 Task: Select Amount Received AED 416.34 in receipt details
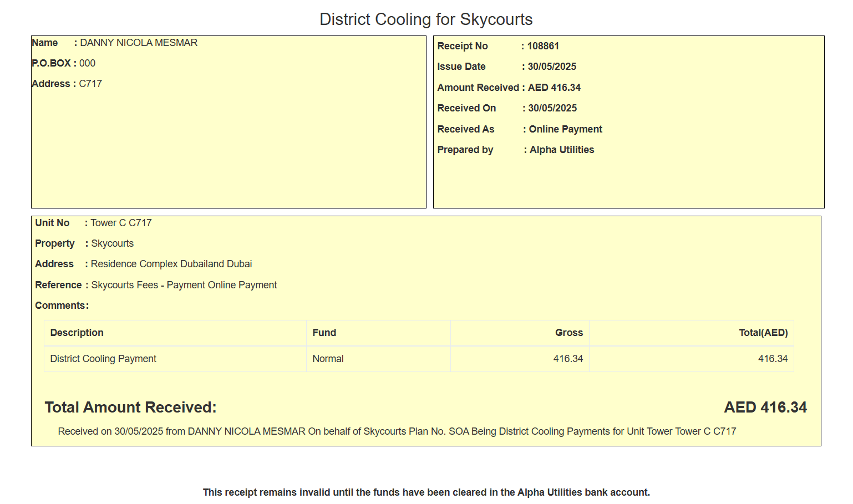coord(554,88)
